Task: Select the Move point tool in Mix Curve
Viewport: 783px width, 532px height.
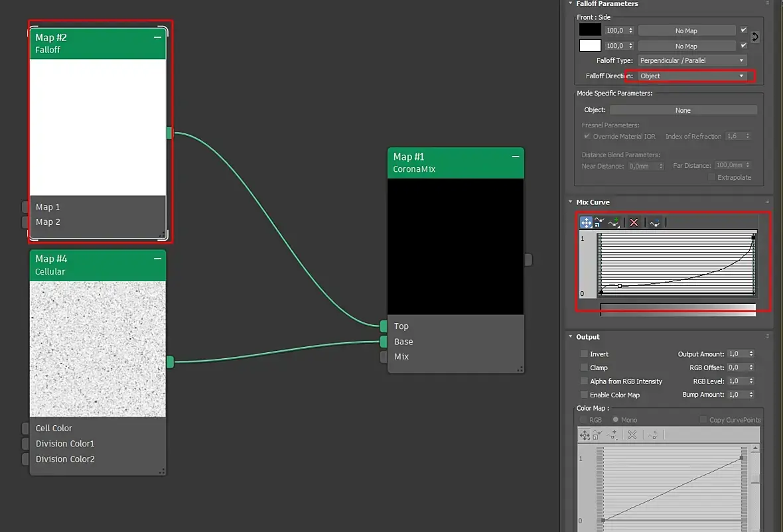Action: coord(586,223)
